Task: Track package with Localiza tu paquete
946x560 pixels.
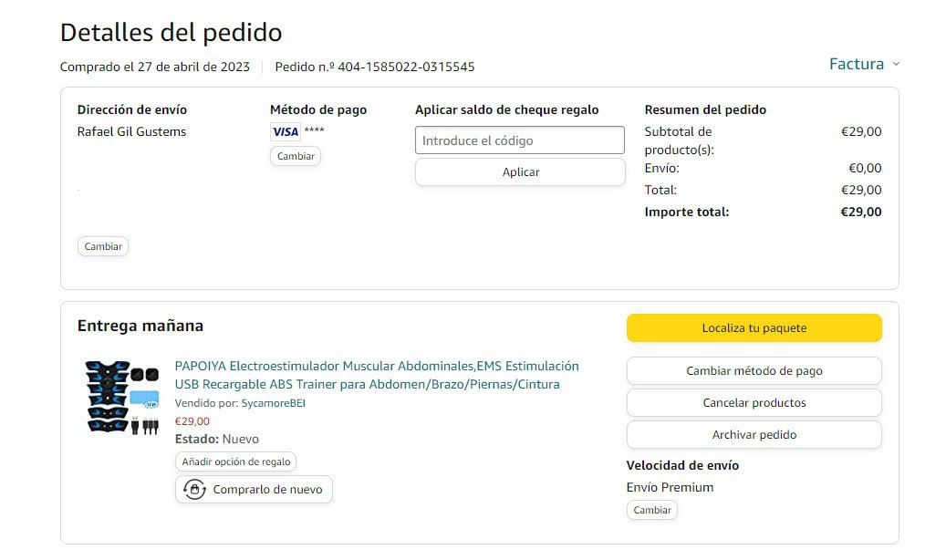Action: point(754,328)
